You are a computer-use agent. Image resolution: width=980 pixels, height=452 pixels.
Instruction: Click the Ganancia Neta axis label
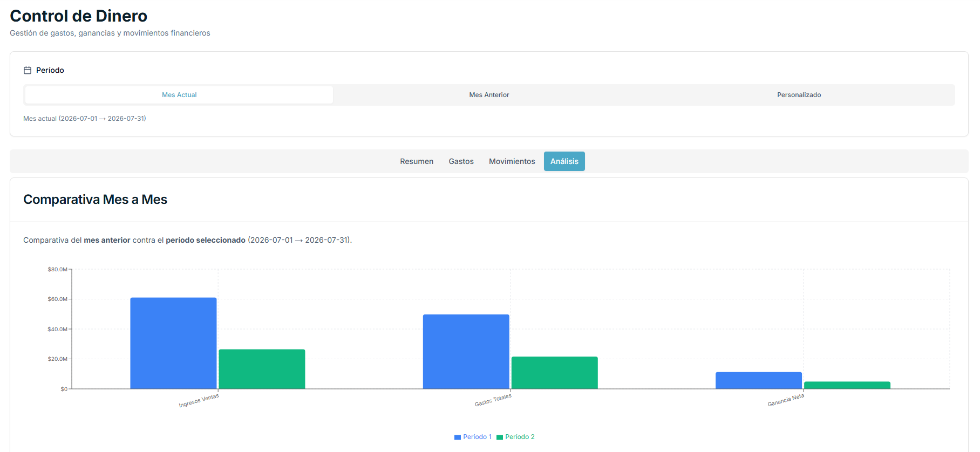tap(786, 400)
